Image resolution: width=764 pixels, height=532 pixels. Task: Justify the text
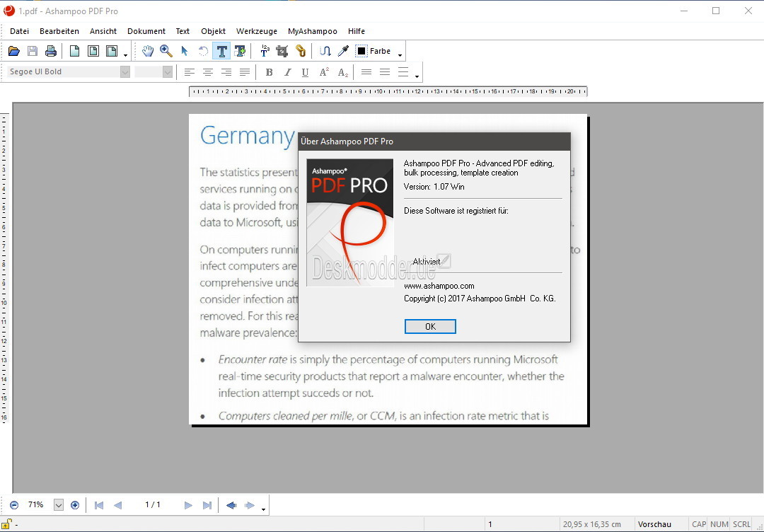point(245,72)
